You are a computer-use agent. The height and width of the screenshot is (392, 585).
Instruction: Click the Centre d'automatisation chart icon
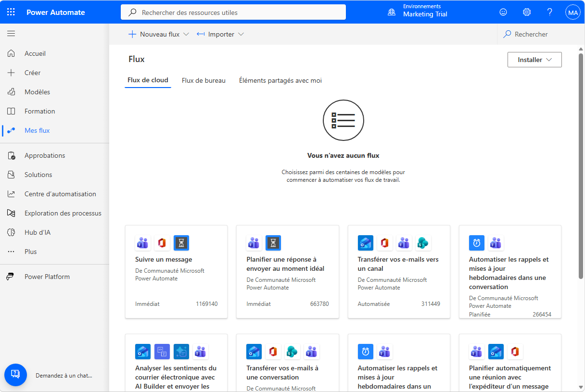tap(11, 194)
